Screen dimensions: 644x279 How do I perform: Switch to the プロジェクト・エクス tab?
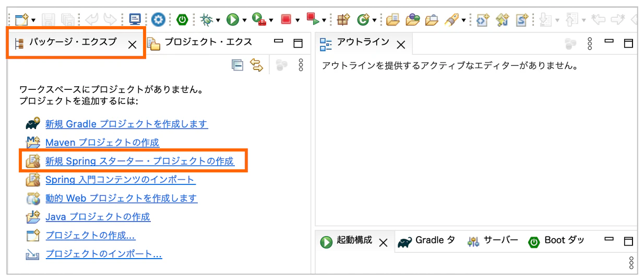click(200, 43)
